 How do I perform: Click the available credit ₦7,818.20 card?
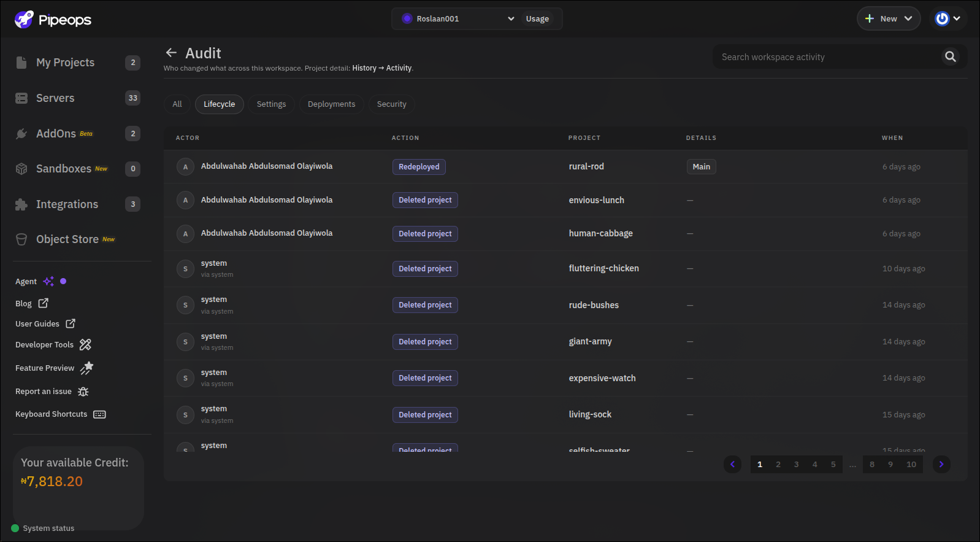(x=78, y=488)
